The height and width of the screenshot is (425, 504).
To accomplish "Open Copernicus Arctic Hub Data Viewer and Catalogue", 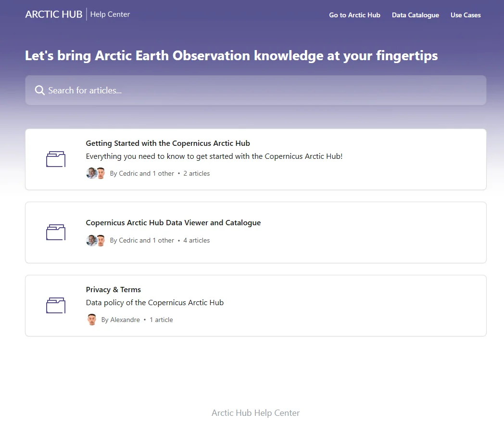I will pyautogui.click(x=173, y=223).
